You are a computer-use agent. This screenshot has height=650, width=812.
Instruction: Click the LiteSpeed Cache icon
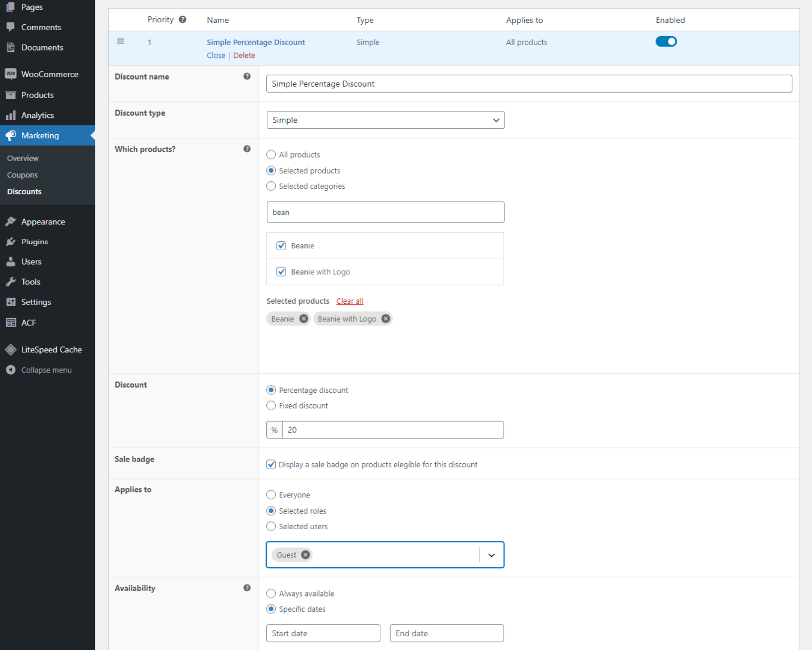point(11,349)
